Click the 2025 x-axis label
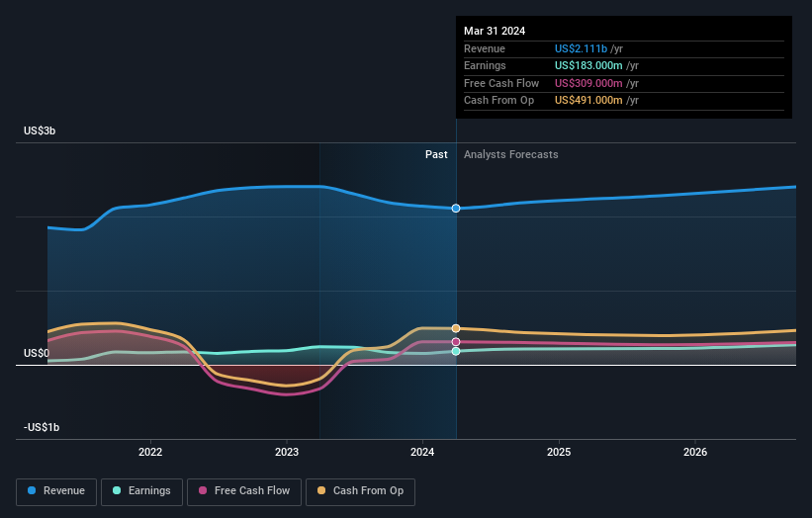812x518 pixels. [559, 453]
